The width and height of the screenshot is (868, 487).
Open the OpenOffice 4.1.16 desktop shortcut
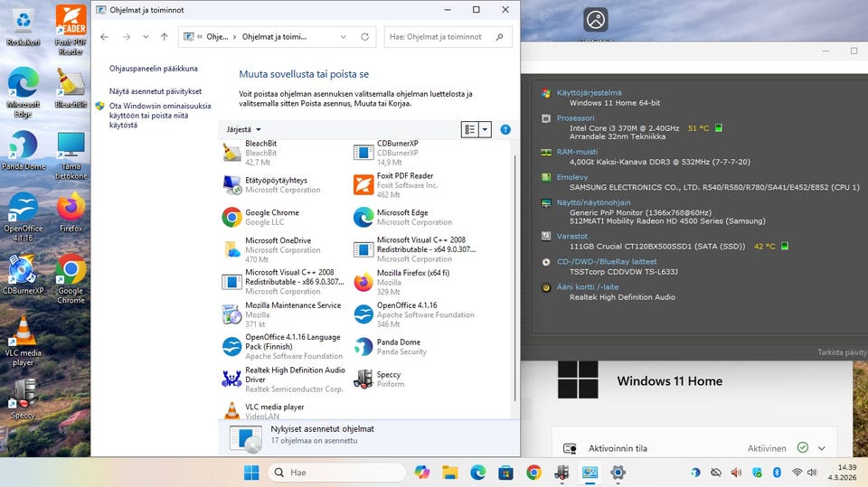[x=24, y=217]
